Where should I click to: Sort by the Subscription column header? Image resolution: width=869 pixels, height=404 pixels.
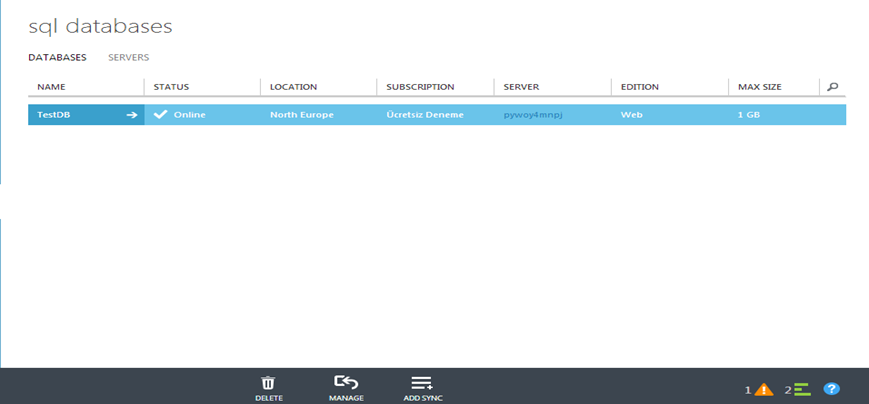click(420, 87)
